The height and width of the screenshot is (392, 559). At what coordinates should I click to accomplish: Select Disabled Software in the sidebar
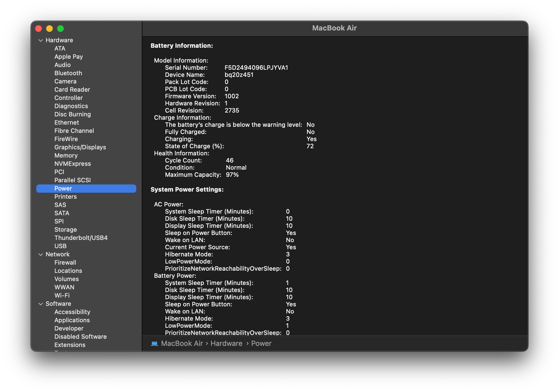80,337
